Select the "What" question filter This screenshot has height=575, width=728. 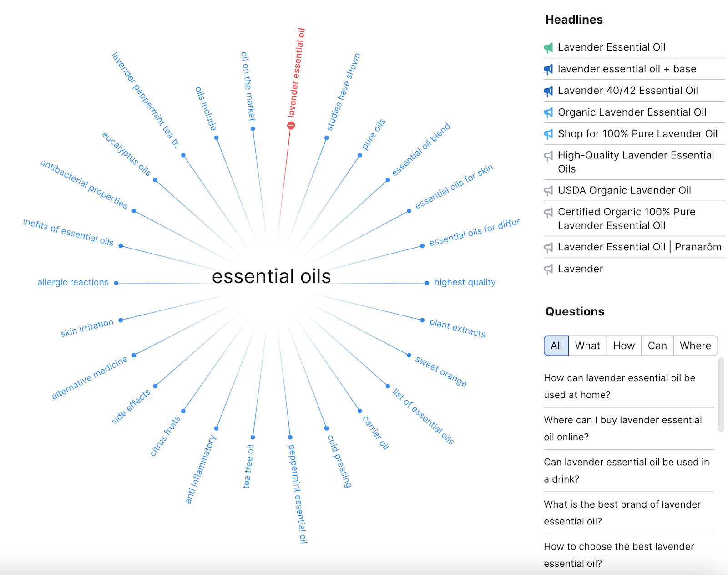(587, 346)
